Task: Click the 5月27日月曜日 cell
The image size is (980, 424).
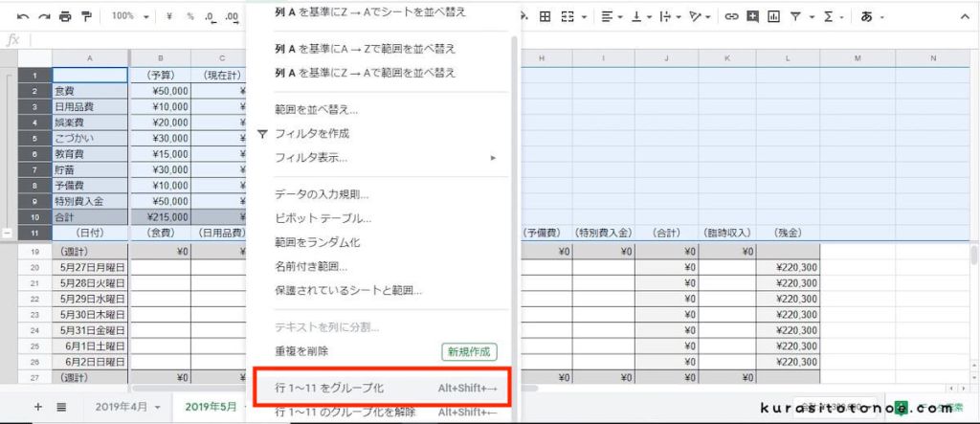Action: [x=90, y=268]
